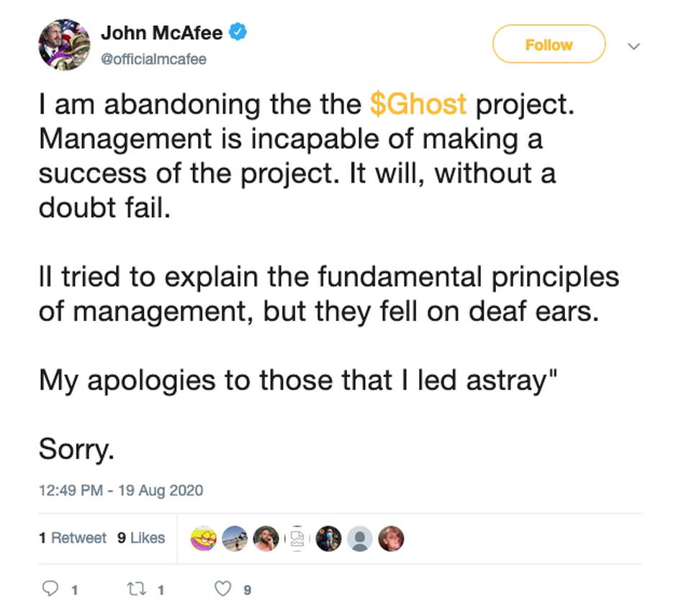View the 9 Likes list

[141, 538]
